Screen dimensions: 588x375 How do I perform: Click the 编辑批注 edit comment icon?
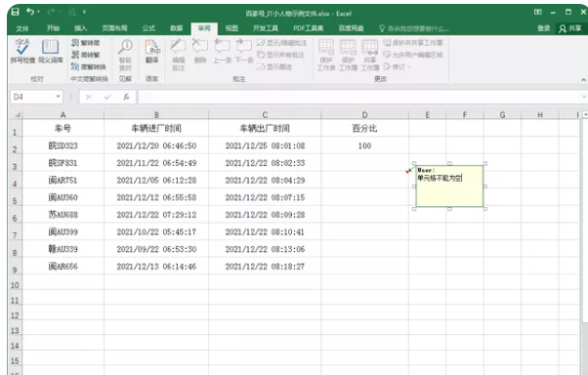coord(178,55)
